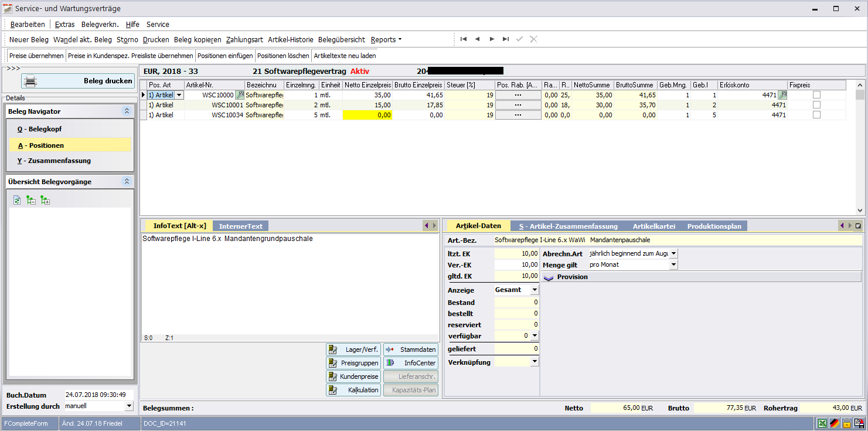Open the Bearbeiten menu

[x=28, y=24]
